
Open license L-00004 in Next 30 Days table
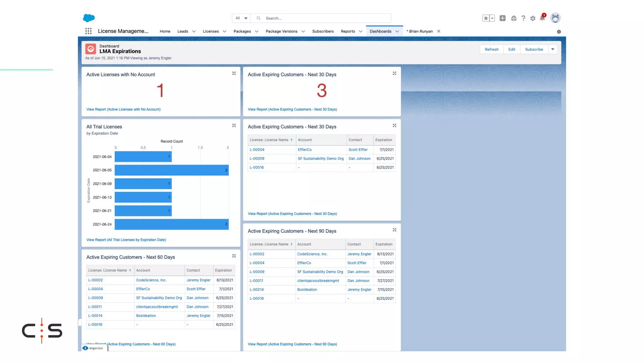pos(257,150)
